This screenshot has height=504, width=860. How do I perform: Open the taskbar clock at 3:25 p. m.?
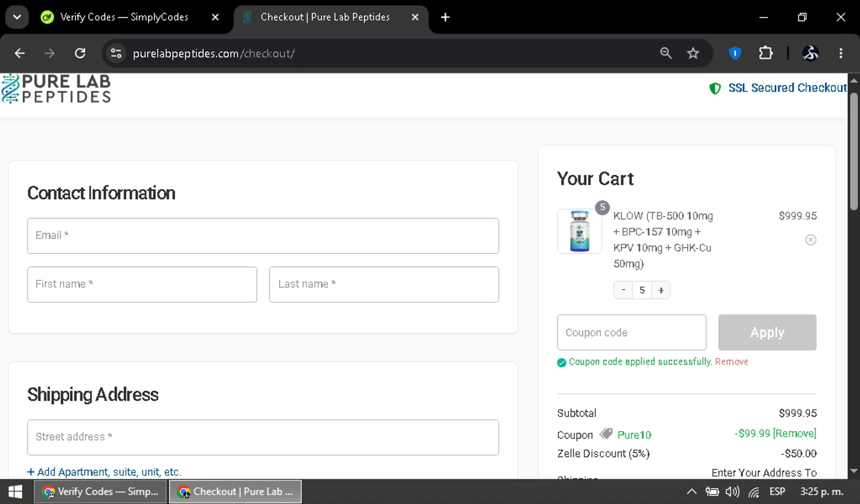pos(822,491)
